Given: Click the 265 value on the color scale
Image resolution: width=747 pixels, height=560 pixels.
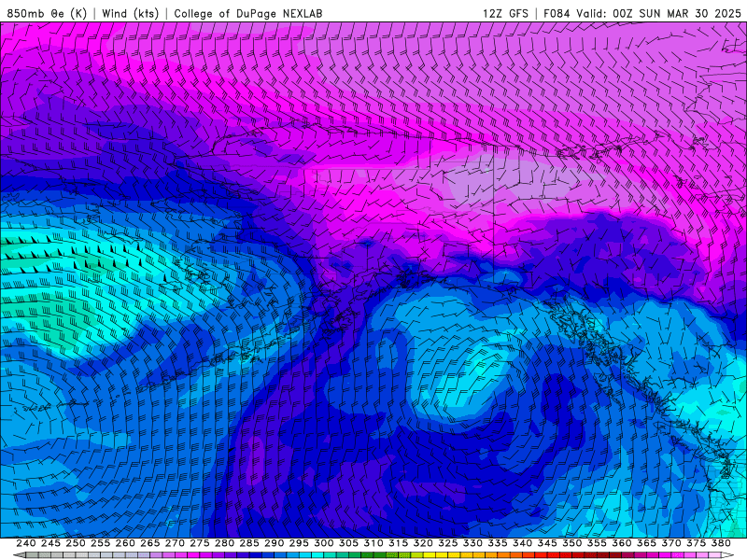Looking at the screenshot, I should tap(149, 543).
